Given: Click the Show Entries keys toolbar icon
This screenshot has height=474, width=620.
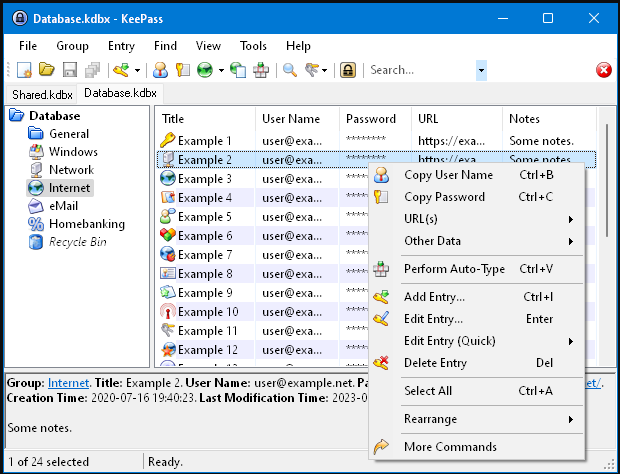Looking at the screenshot, I should pyautogui.click(x=312, y=70).
